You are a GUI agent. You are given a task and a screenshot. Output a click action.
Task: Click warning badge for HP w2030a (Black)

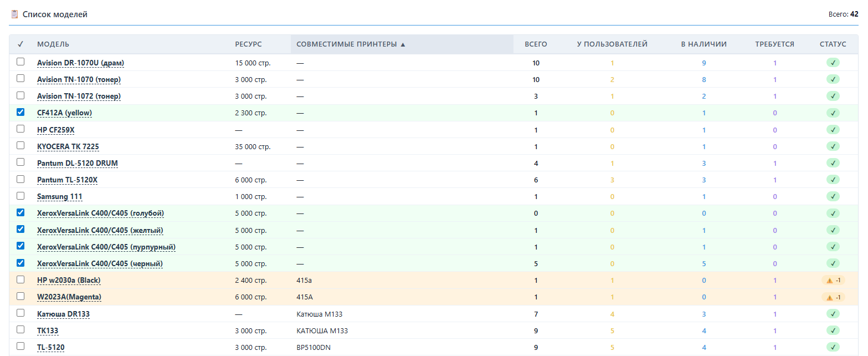click(x=833, y=281)
